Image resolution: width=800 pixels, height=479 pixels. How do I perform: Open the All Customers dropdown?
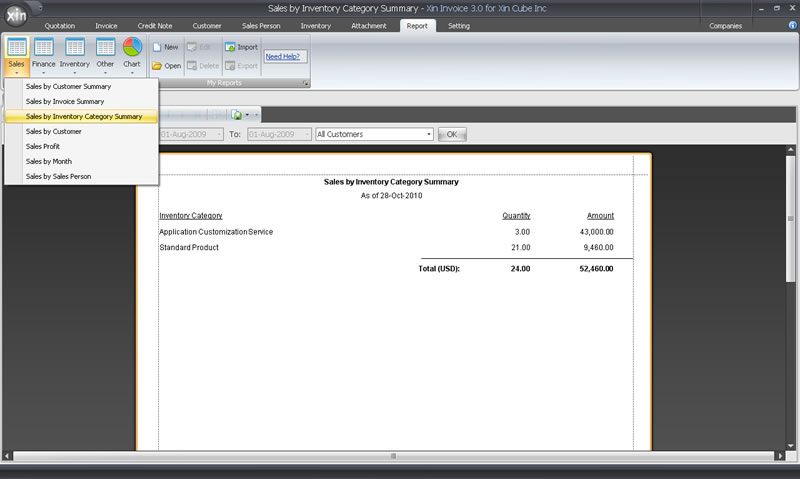429,134
